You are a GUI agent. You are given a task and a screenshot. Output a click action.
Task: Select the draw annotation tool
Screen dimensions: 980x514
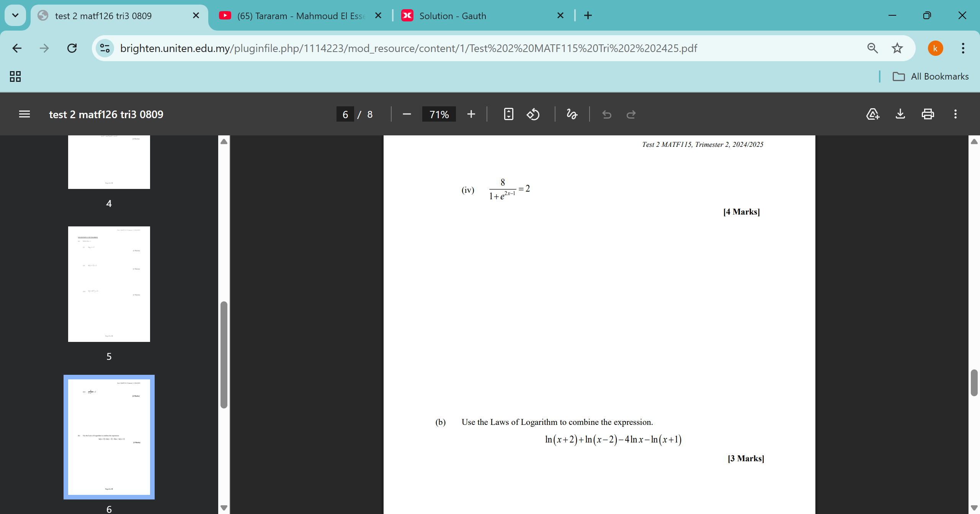click(x=572, y=114)
